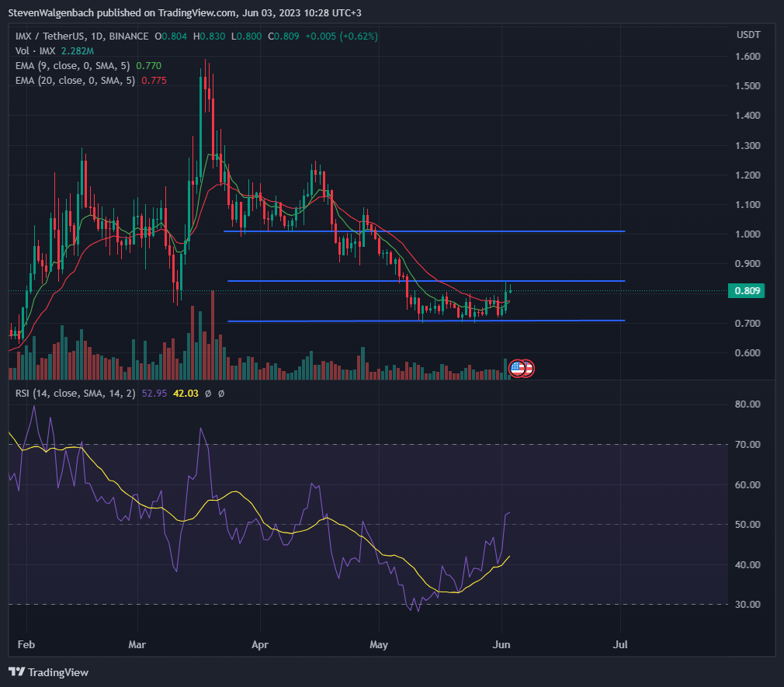The image size is (784, 687).
Task: Select the EMA 9 indicator legend
Action: pos(88,65)
